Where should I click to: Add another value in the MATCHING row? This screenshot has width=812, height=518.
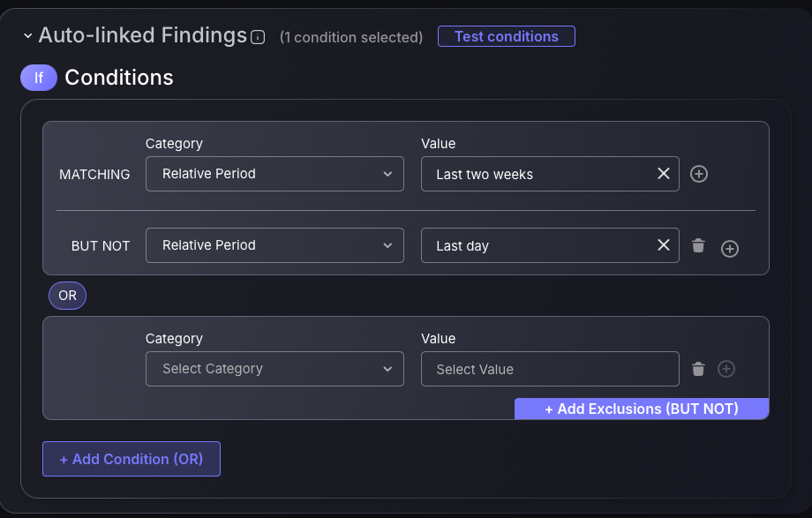point(699,174)
